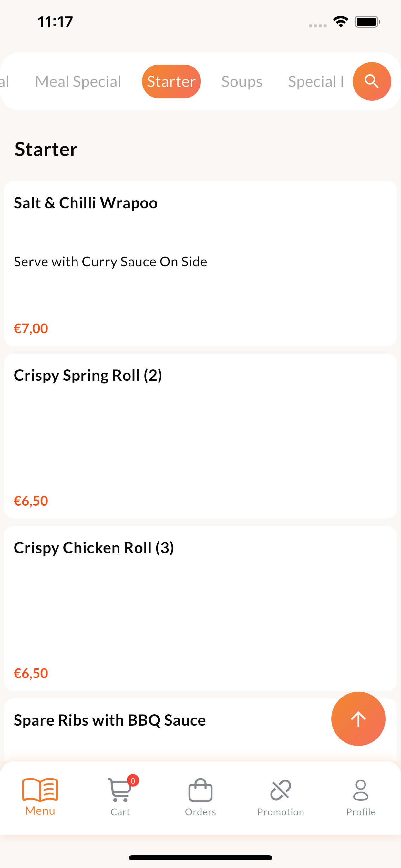Switch to the partially visible Special tab
This screenshot has height=868, width=401.
316,81
